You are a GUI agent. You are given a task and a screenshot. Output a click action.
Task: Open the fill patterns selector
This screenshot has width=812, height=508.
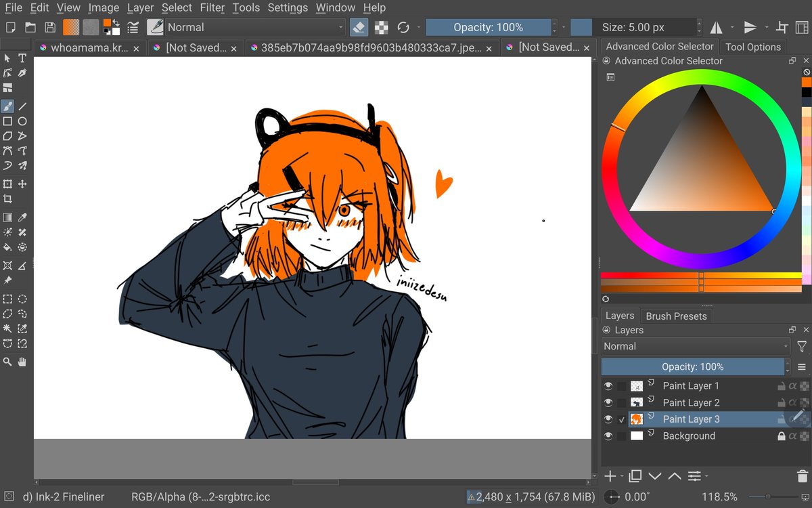91,27
